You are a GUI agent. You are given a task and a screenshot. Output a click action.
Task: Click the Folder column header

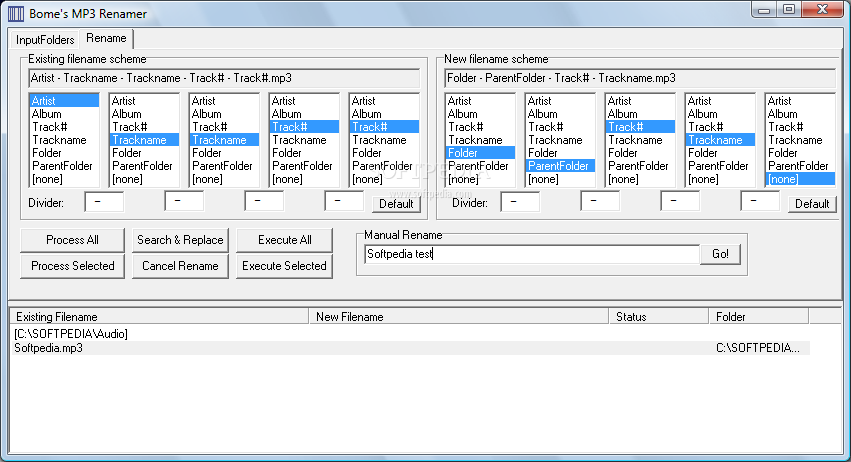(x=759, y=317)
